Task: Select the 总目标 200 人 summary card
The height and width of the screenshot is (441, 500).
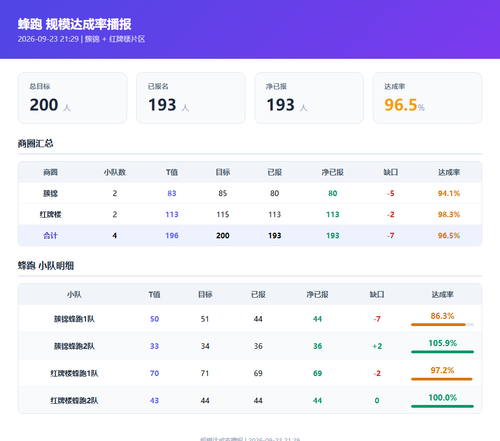Action: click(72, 98)
